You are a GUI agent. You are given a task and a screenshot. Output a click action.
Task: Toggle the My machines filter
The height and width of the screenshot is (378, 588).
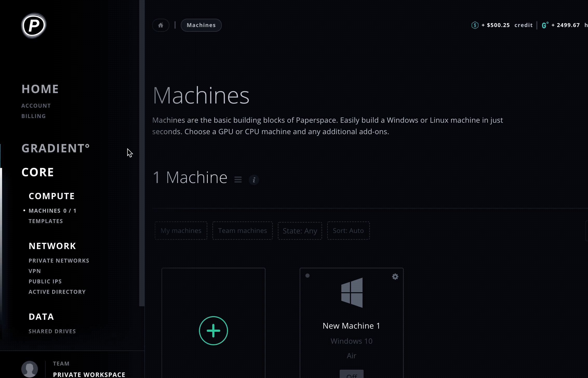point(181,231)
